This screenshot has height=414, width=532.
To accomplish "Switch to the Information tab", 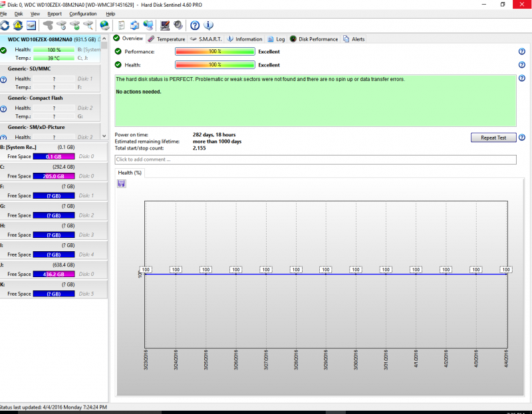I will click(245, 39).
